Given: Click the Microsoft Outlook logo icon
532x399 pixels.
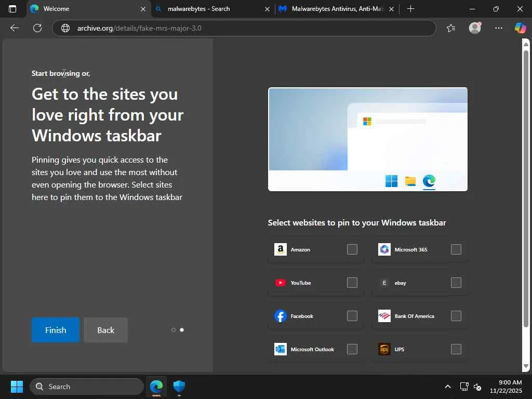Looking at the screenshot, I should 281,349.
